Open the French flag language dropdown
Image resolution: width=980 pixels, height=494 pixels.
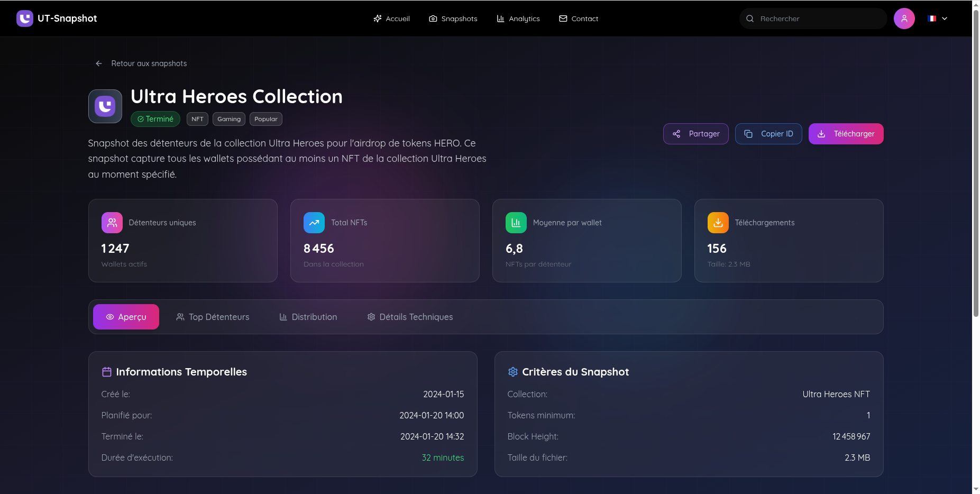click(931, 19)
